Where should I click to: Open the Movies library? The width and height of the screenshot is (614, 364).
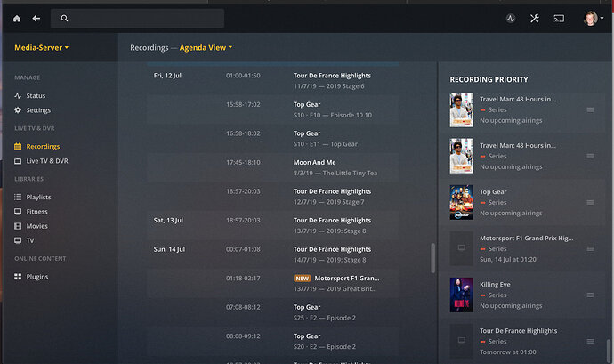(36, 226)
